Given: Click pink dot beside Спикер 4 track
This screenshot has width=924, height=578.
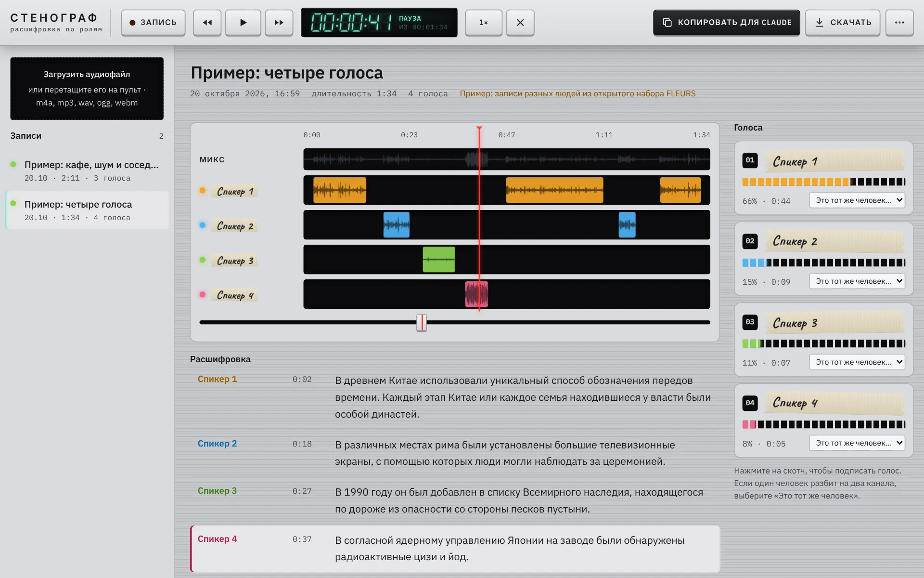Looking at the screenshot, I should 203,295.
